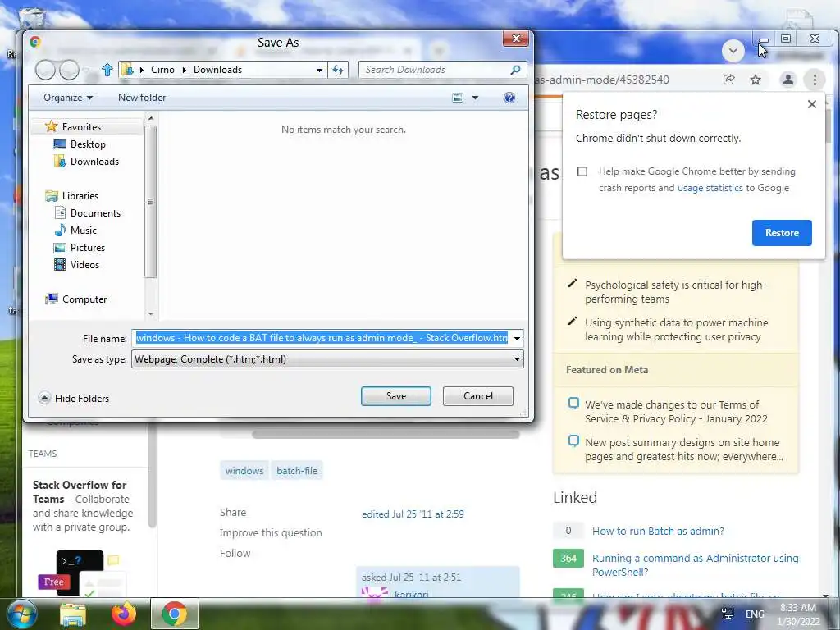Click the meta icon beside Terms of Service post
The height and width of the screenshot is (630, 840).
click(573, 404)
